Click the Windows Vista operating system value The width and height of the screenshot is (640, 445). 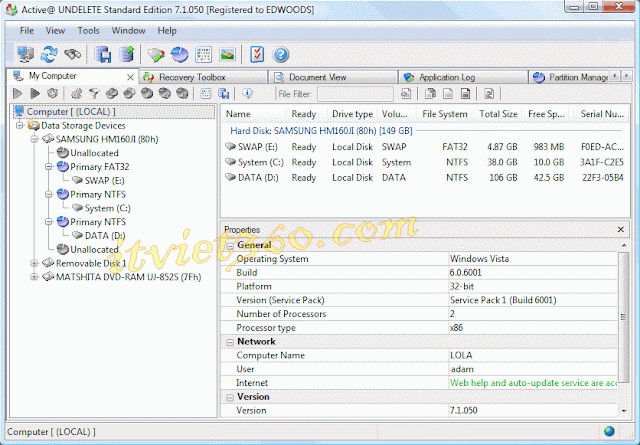tap(479, 259)
